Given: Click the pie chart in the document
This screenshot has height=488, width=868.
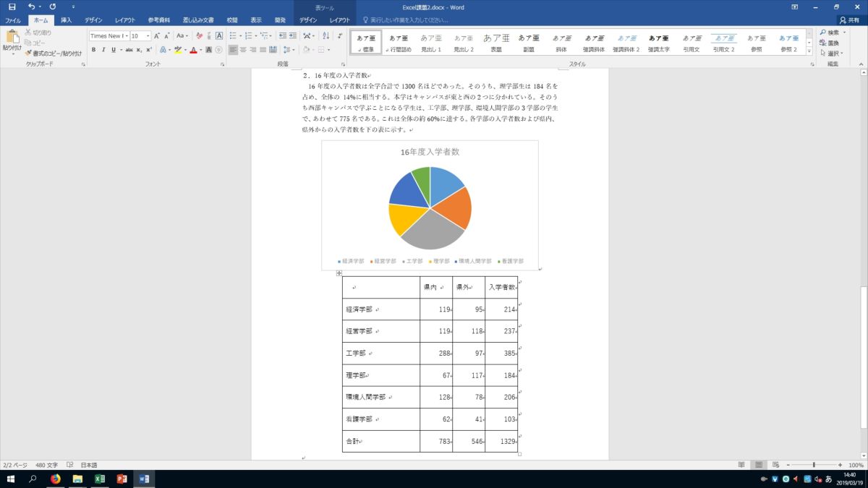Looking at the screenshot, I should coord(430,207).
